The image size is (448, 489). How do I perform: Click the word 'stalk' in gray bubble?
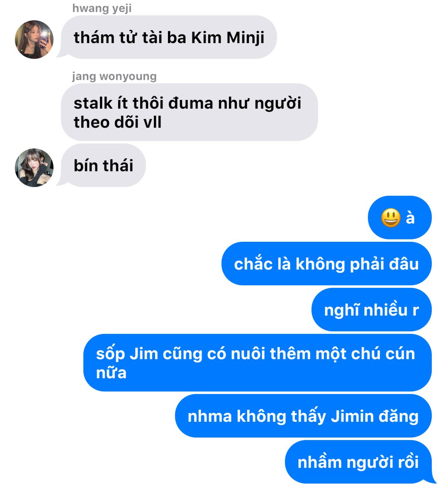click(x=93, y=103)
